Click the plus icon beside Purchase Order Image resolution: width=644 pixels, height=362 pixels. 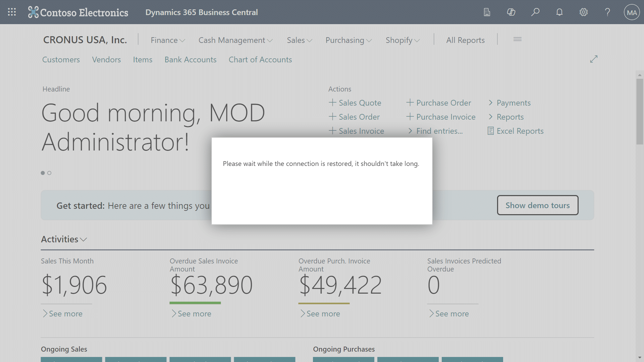pos(410,102)
